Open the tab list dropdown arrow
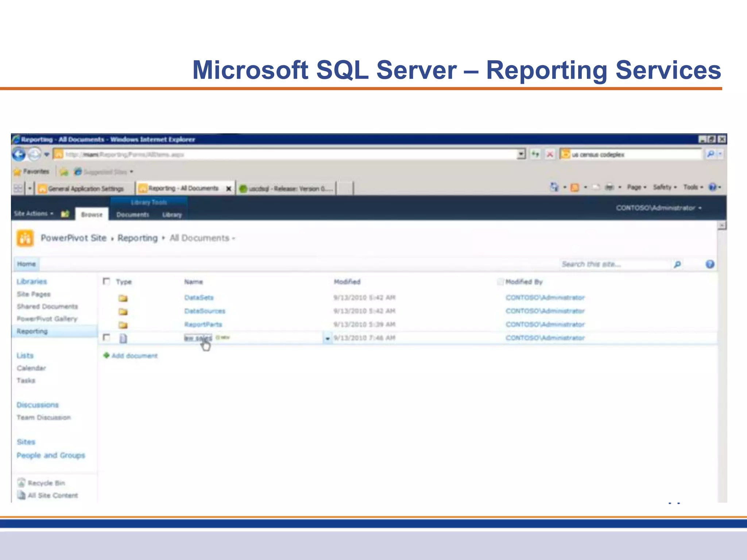The width and height of the screenshot is (747, 560). tap(30, 188)
